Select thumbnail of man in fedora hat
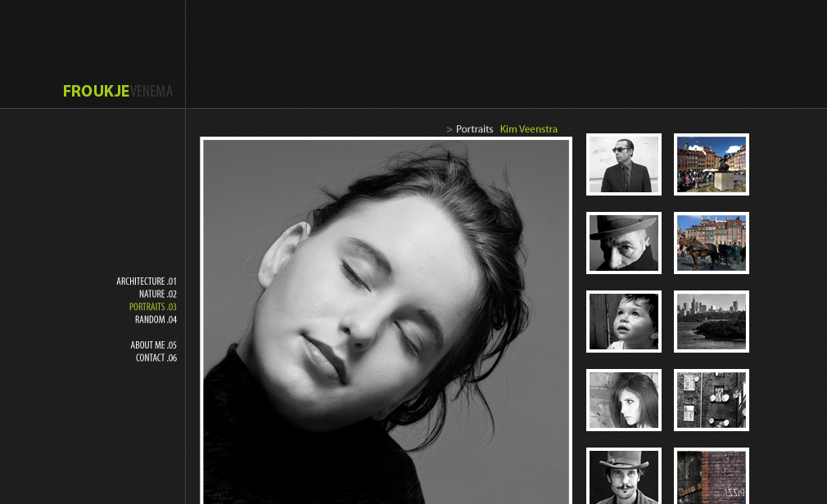Image resolution: width=827 pixels, height=504 pixels. coord(623,243)
